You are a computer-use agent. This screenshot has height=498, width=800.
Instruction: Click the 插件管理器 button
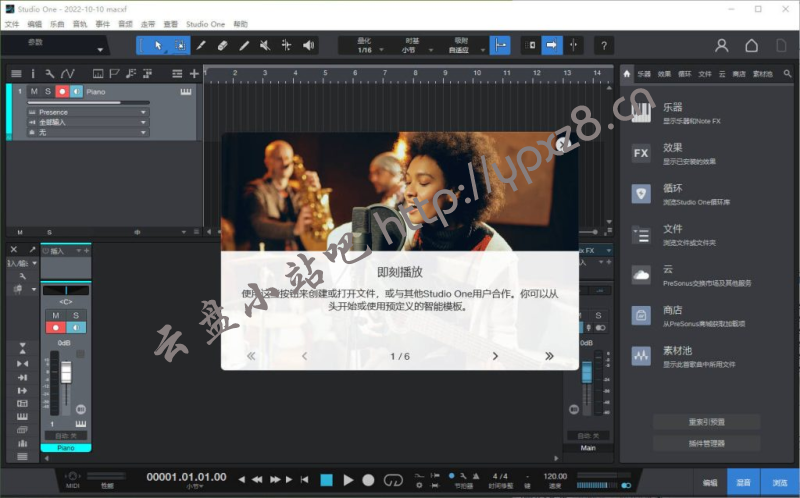[x=707, y=443]
